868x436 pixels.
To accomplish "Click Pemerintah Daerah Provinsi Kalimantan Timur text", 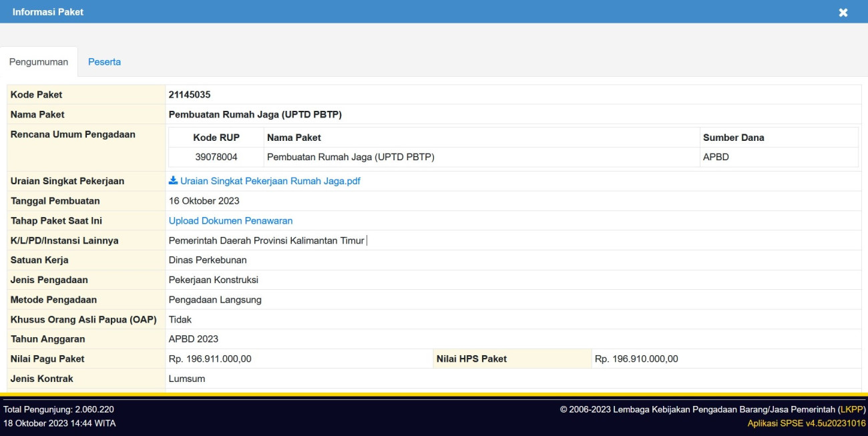I will (266, 240).
